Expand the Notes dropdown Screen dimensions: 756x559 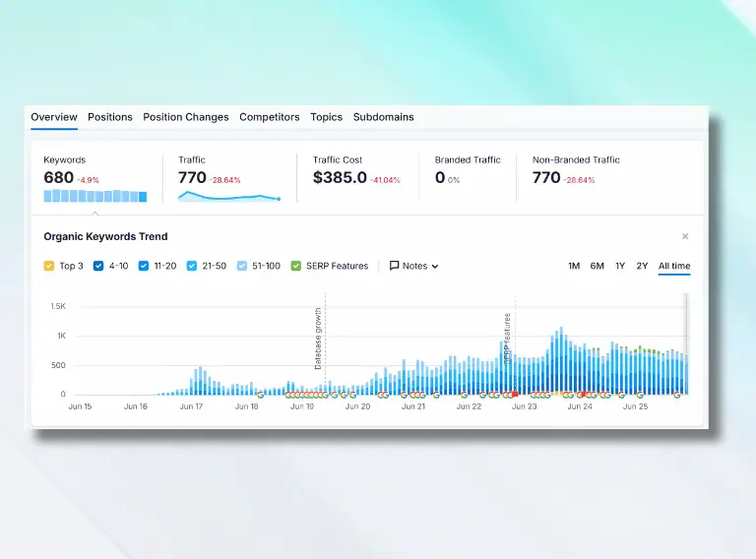(414, 266)
